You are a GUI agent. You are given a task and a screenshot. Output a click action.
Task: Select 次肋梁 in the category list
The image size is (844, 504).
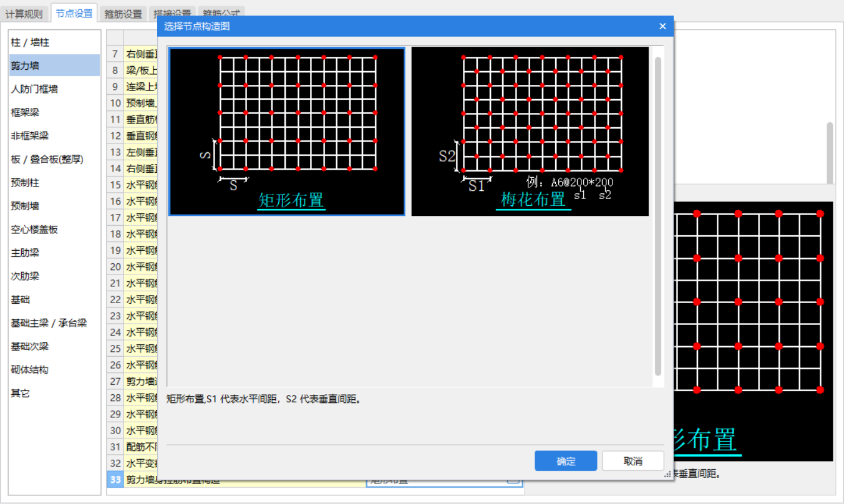[x=54, y=276]
